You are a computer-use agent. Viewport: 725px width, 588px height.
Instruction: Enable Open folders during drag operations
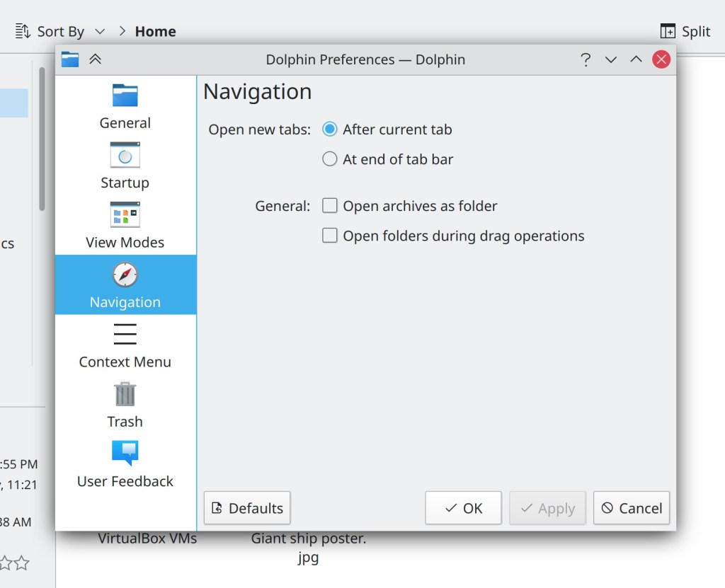pos(330,236)
